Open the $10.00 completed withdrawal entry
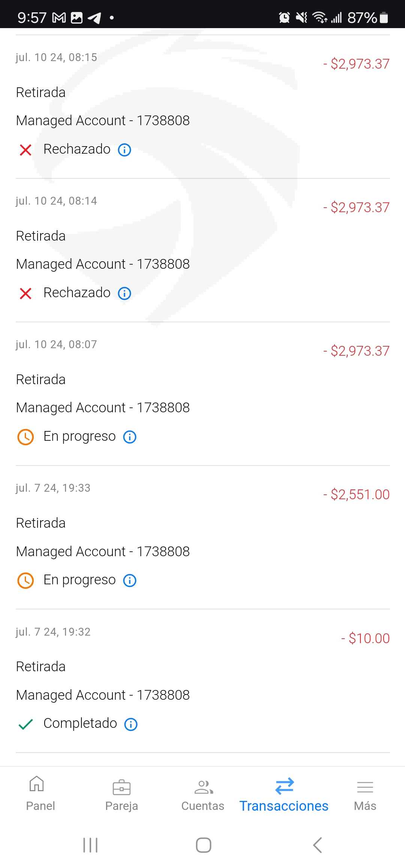405x868 pixels. pyautogui.click(x=202, y=680)
